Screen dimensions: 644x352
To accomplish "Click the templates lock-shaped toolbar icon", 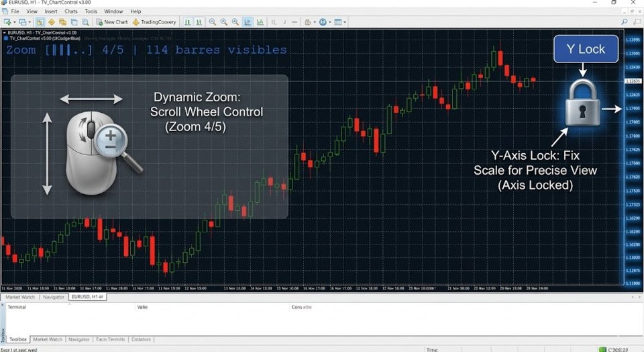I will pos(307,21).
